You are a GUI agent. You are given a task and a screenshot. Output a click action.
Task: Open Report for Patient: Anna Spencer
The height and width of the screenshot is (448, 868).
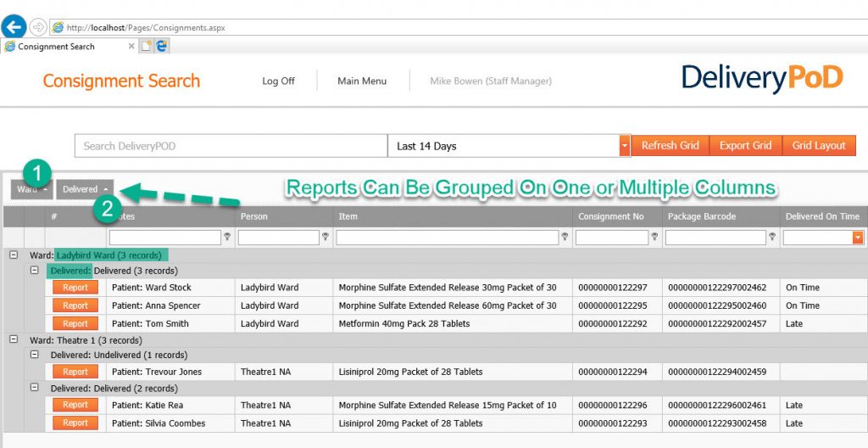(x=75, y=305)
